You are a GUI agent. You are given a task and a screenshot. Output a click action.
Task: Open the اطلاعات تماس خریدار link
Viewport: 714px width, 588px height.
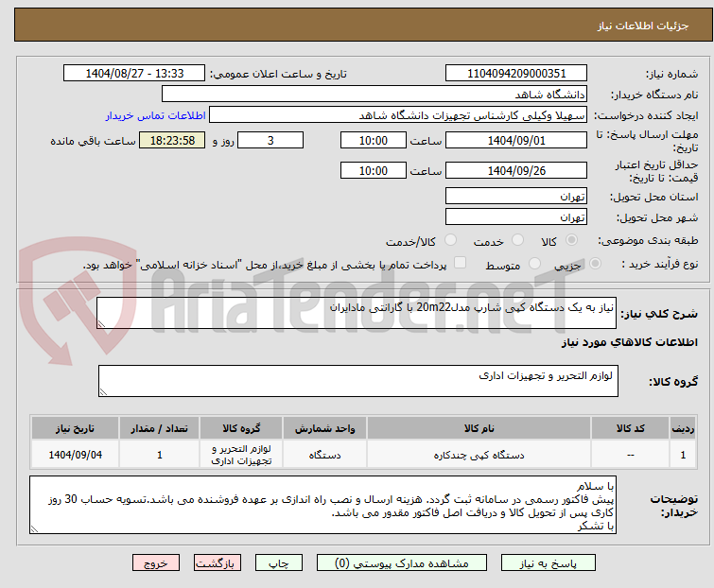pyautogui.click(x=156, y=115)
